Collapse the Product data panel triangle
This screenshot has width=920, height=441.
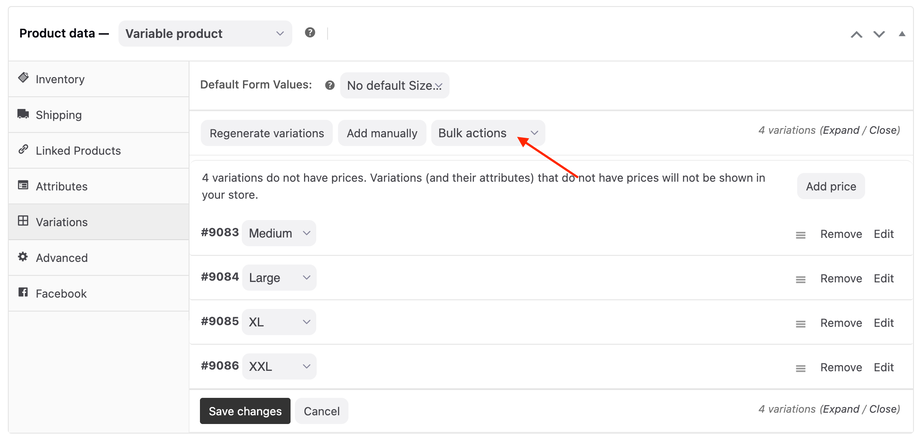[x=902, y=34]
